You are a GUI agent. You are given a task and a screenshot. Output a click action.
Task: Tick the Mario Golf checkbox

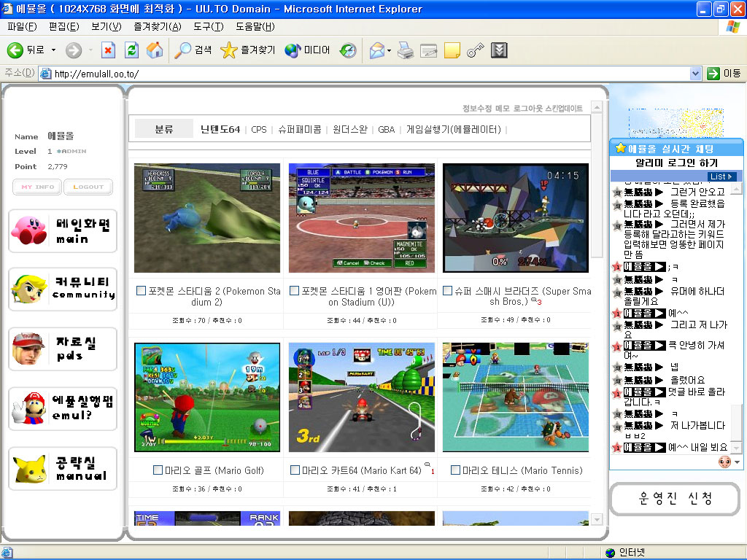click(158, 470)
